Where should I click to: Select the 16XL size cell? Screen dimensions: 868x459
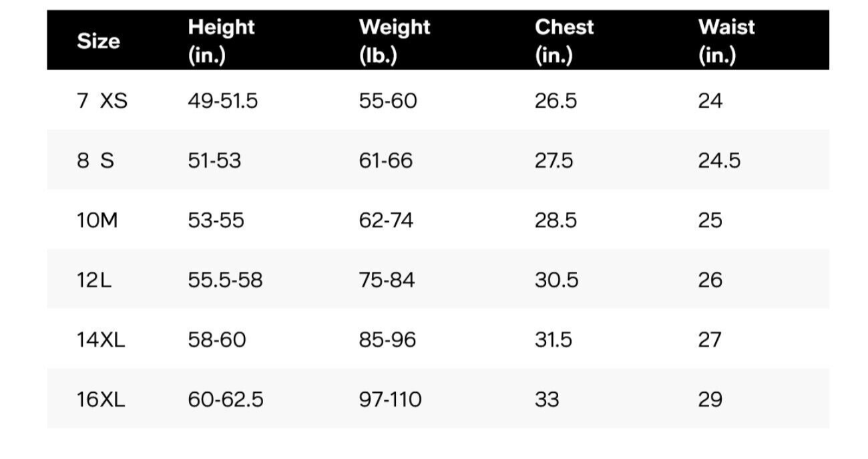point(101,400)
